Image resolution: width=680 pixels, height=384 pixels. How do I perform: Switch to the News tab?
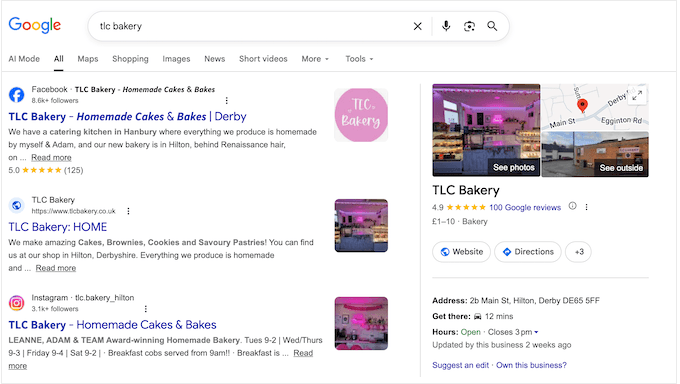[x=215, y=59]
